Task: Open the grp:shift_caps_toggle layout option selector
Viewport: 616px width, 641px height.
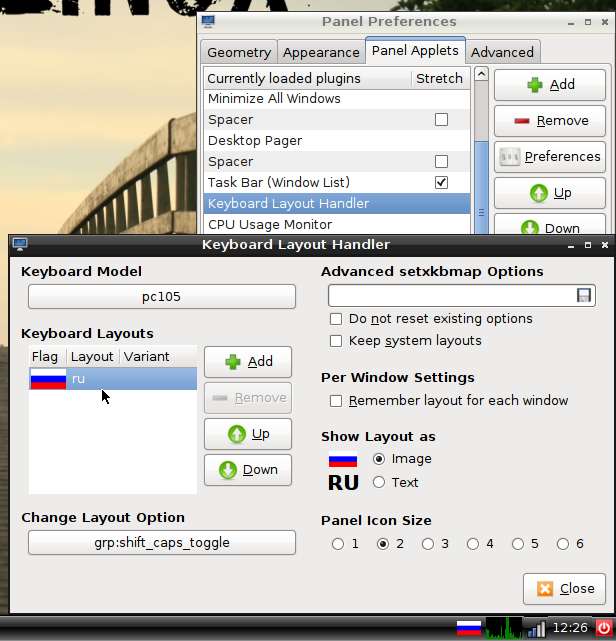Action: [162, 543]
